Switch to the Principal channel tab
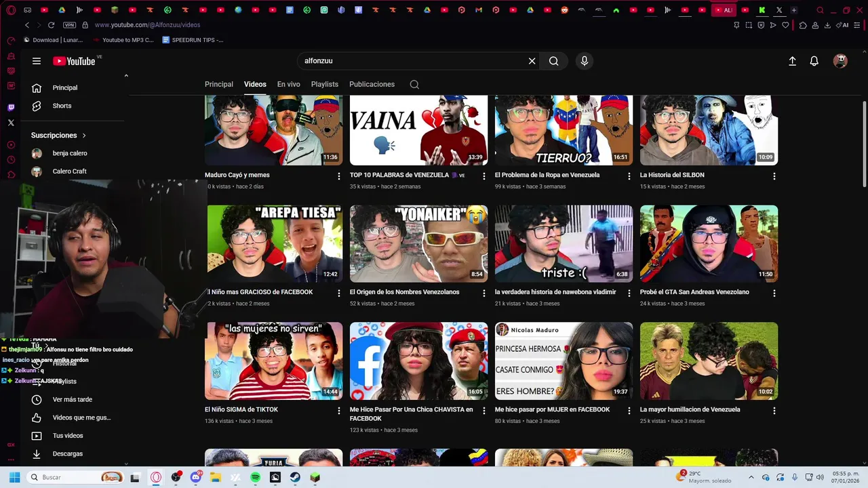The height and width of the screenshot is (488, 868). [219, 85]
